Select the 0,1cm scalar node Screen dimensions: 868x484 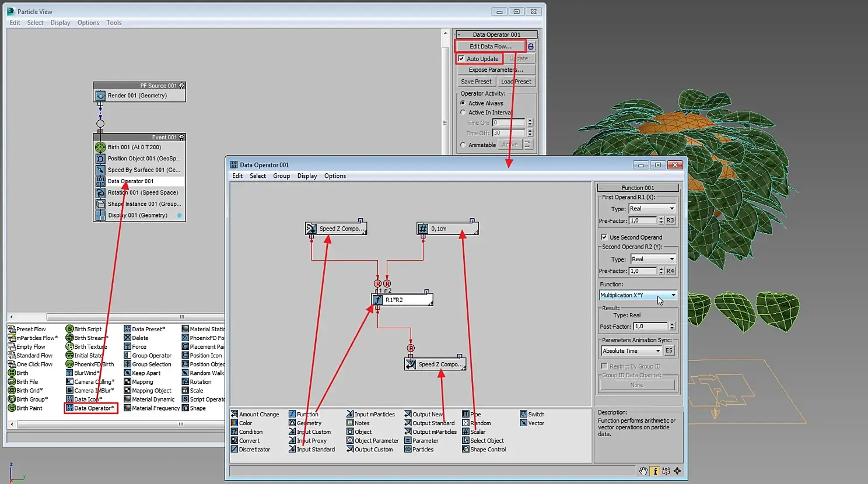tap(447, 229)
